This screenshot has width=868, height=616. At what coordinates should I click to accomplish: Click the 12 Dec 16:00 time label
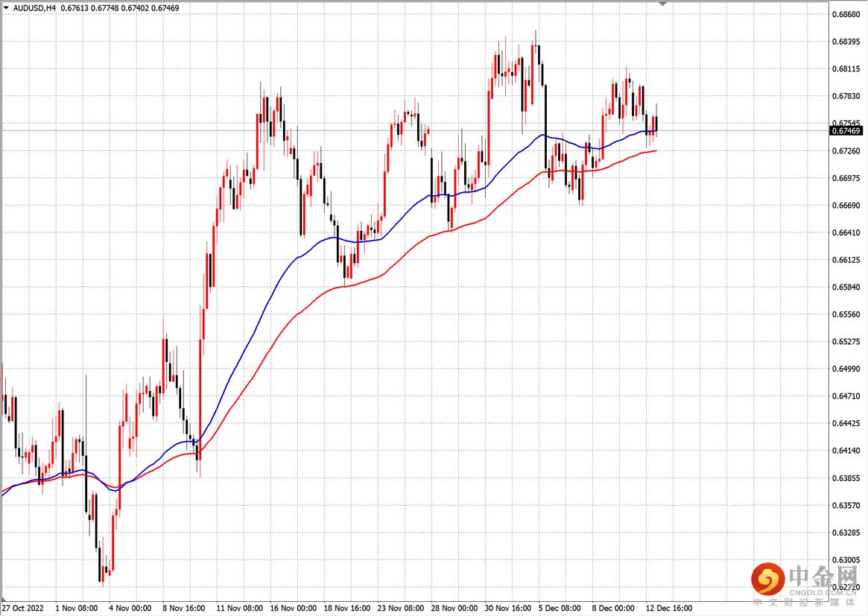(668, 608)
